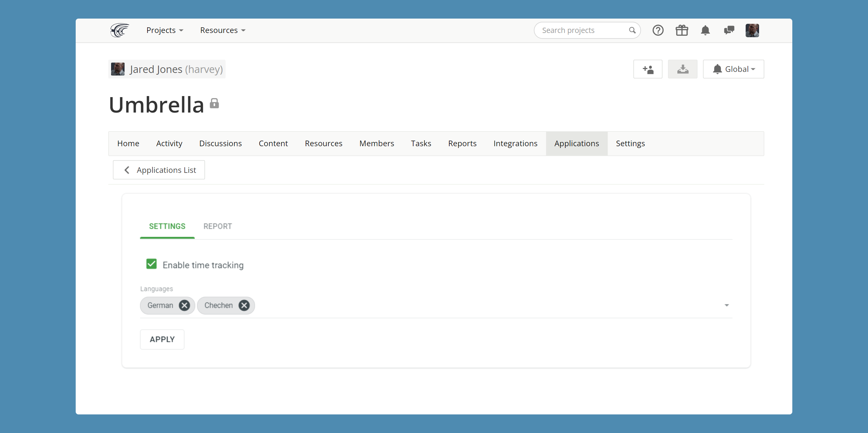Click the Umbrella project title

(x=156, y=104)
